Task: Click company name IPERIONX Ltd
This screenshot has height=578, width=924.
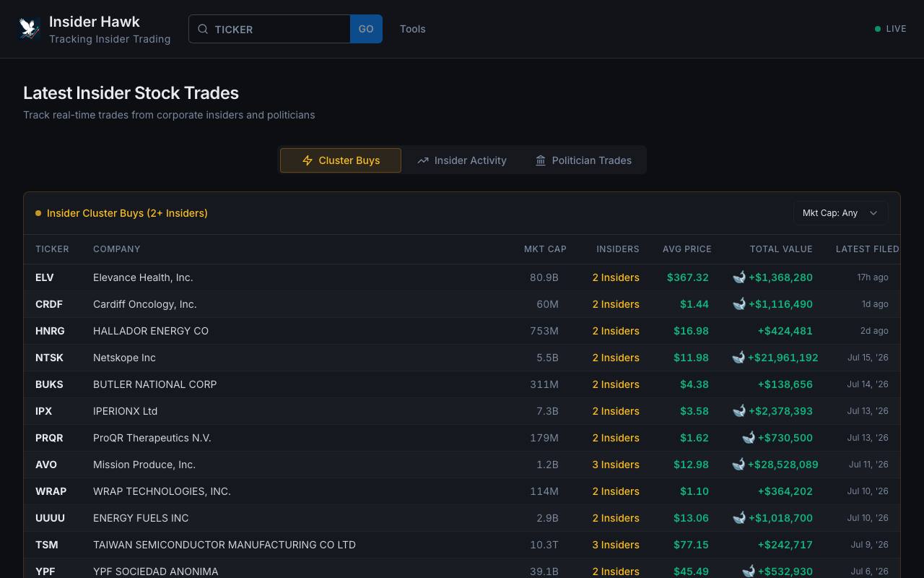Action: [x=126, y=411]
